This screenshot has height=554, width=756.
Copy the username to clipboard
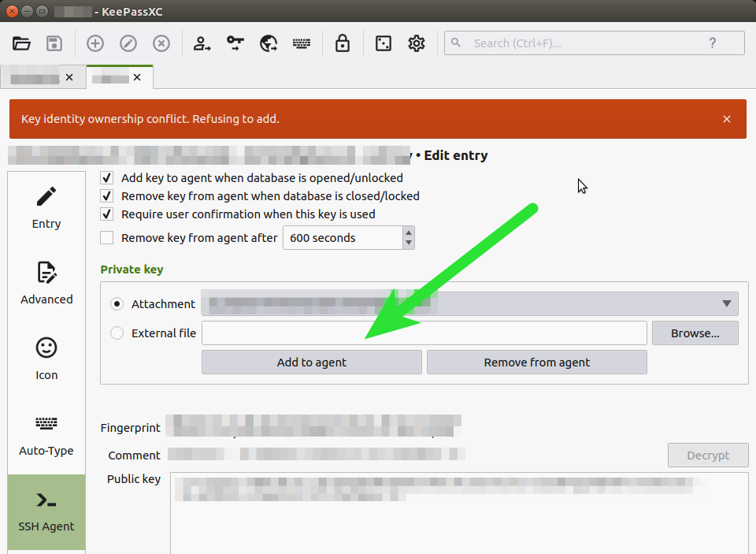point(202,43)
